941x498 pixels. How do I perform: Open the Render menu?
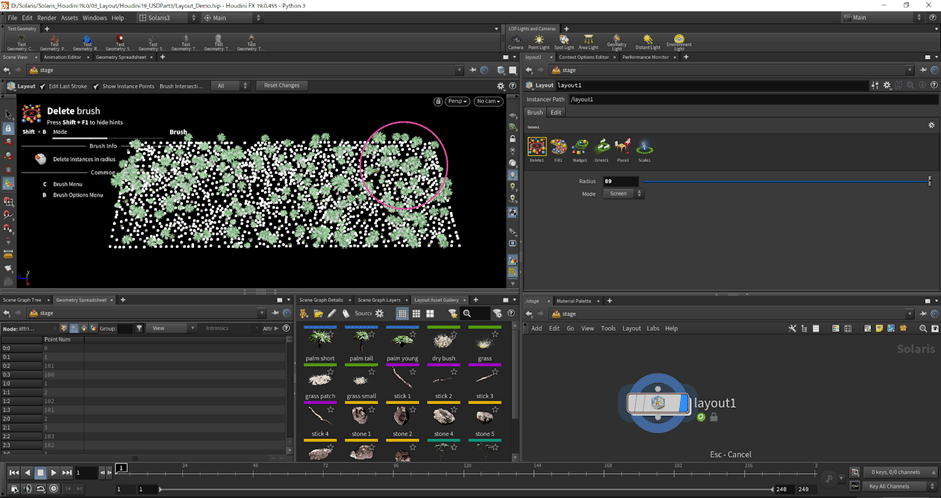click(47, 18)
